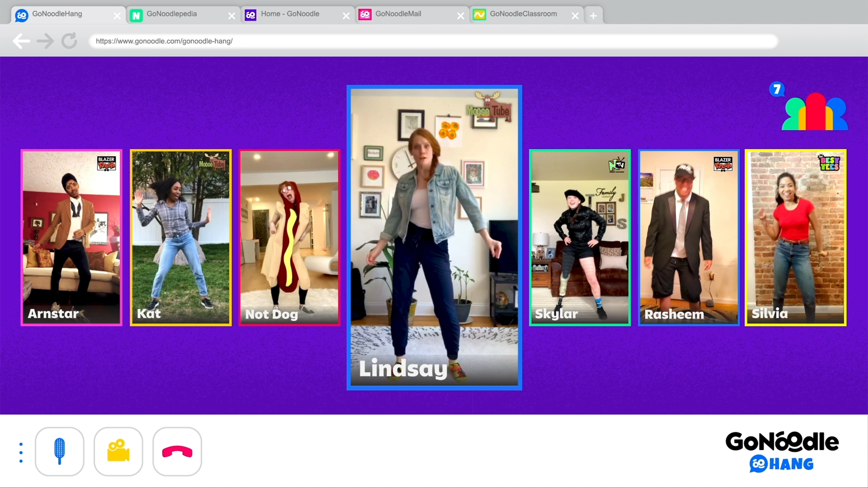The image size is (868, 488).
Task: Toggle the yellow camera video button
Action: [118, 451]
